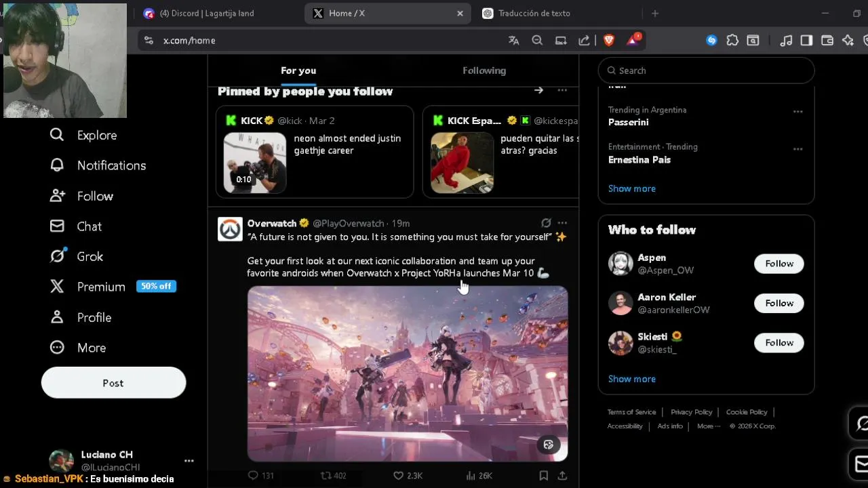View analytics of Overwatch post
This screenshot has width=868, height=488.
(x=479, y=476)
